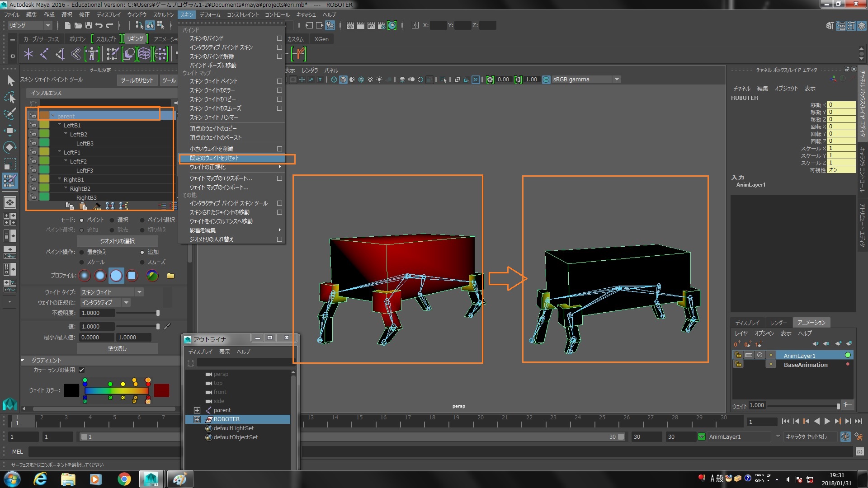Open the weight color ramp folder icon
Screen dimensions: 868x488
[170, 276]
